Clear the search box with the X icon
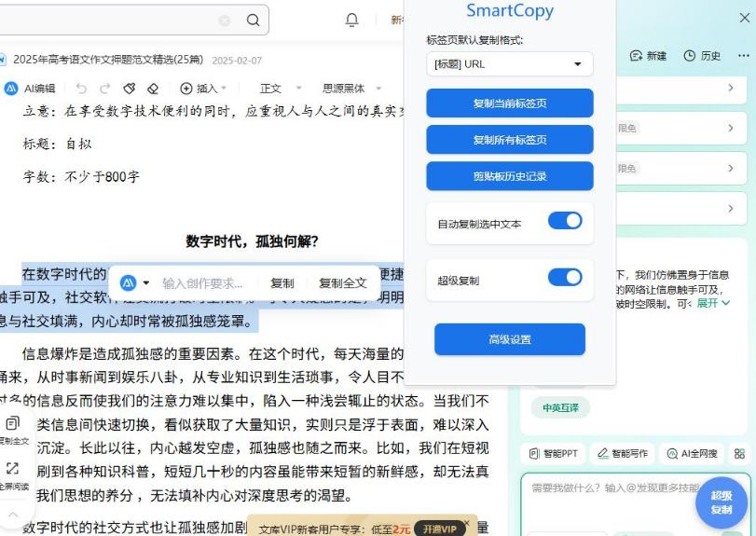 [225, 21]
